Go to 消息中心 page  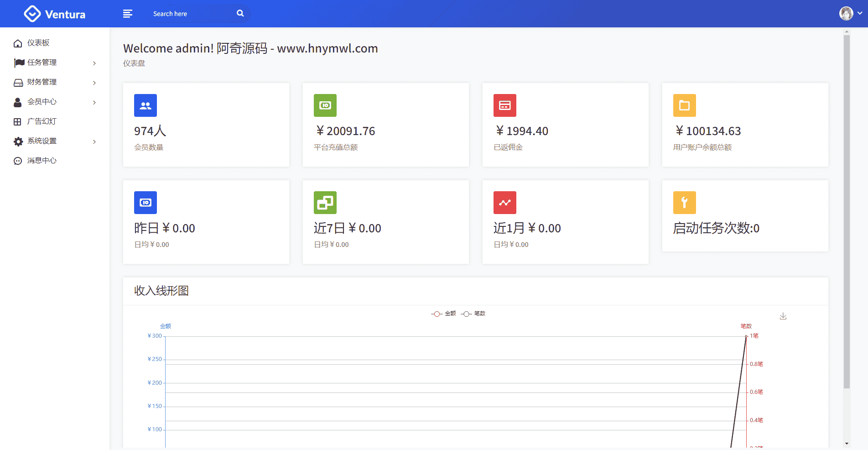pos(42,161)
